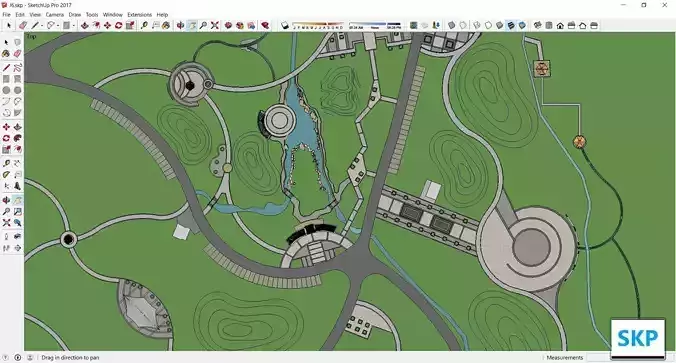Open the Window menu
Image resolution: width=676 pixels, height=363 pixels.
(x=113, y=15)
